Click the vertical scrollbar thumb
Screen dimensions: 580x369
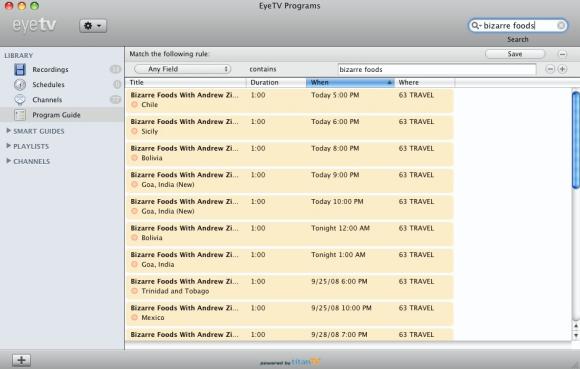[x=576, y=140]
